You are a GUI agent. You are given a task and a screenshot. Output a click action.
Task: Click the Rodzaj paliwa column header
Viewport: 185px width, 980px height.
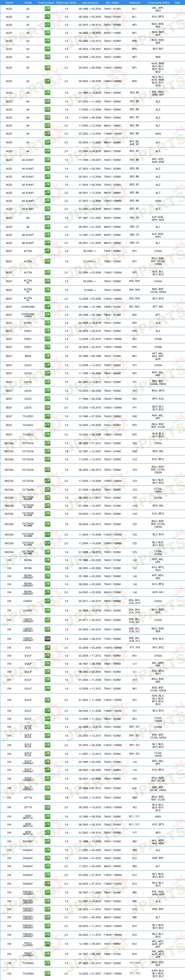(46, 2)
